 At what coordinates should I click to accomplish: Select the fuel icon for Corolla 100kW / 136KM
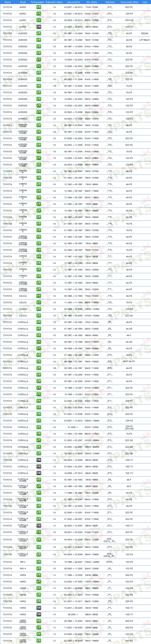coord(39,421)
